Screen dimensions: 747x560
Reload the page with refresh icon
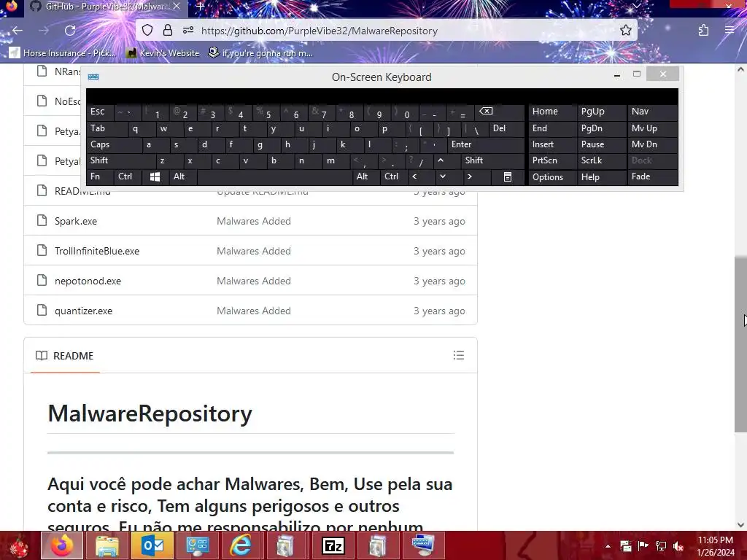(70, 31)
